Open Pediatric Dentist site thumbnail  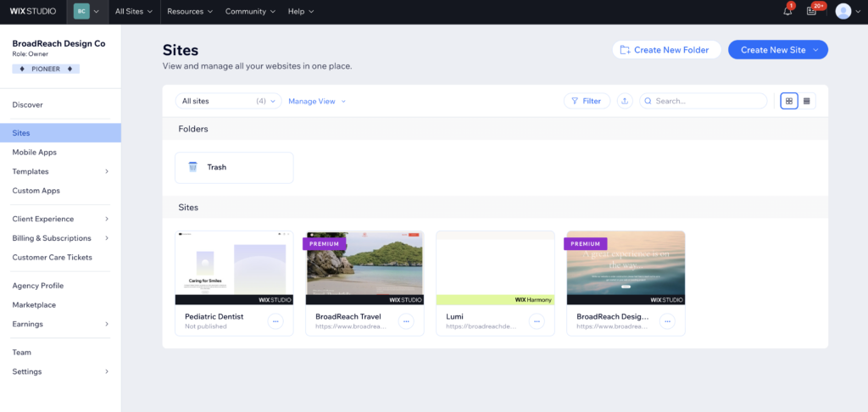234,268
